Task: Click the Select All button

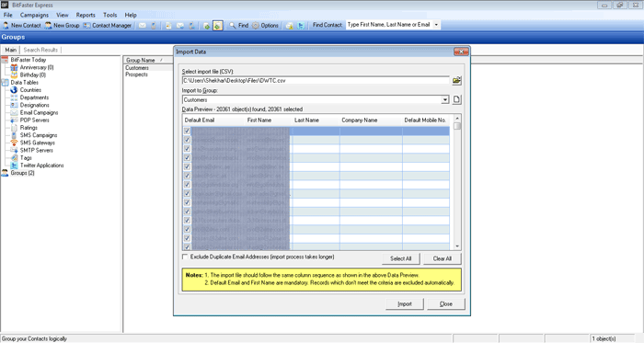Action: (400, 258)
